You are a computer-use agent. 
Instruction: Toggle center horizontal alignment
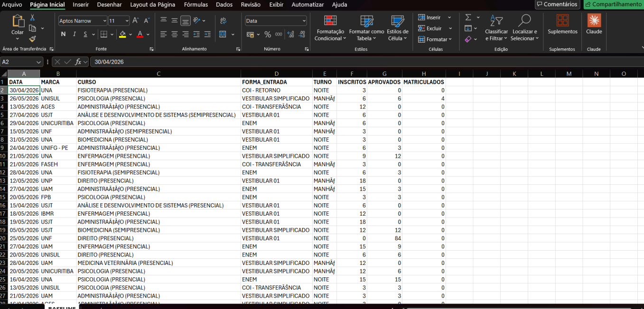175,34
